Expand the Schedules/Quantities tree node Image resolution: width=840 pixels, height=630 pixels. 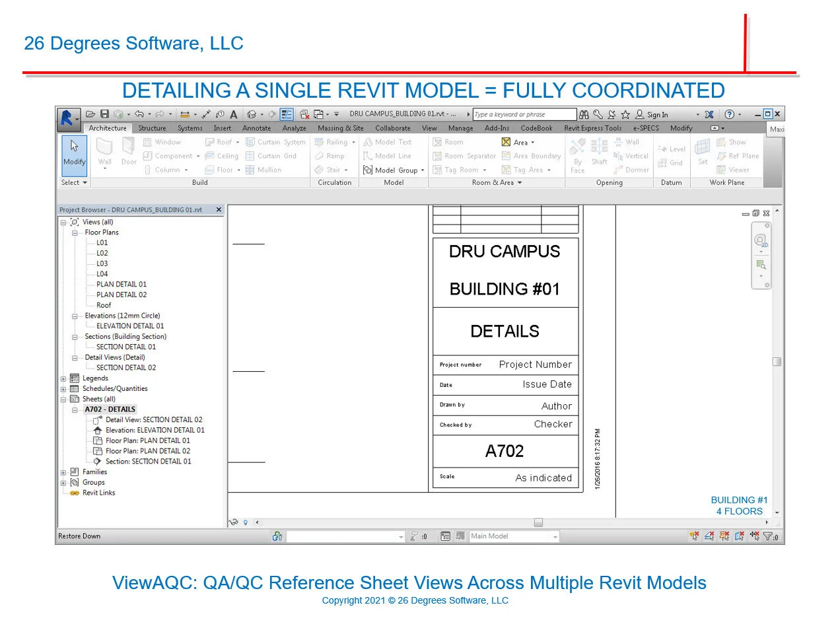pos(64,390)
